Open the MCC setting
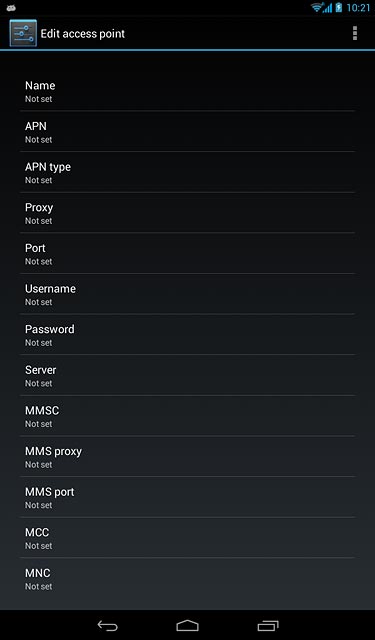This screenshot has height=640, width=375. click(x=187, y=538)
